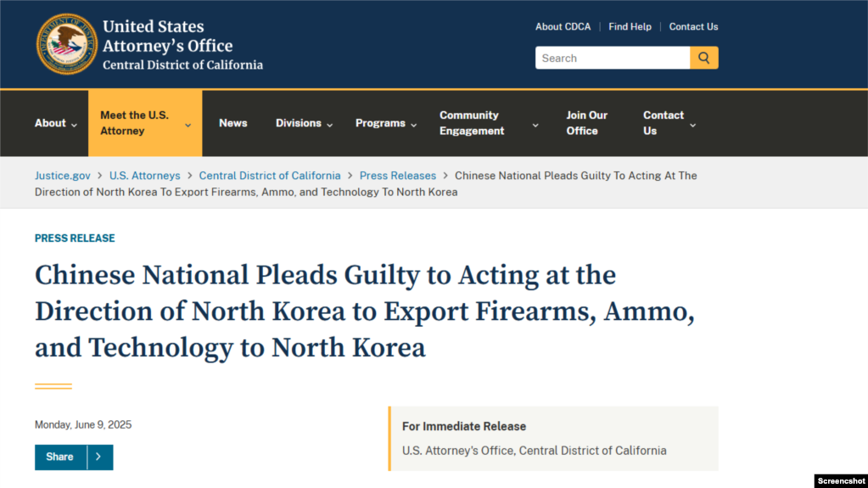Go to U.S. Attorneys breadcrumb link
868x488 pixels.
(144, 176)
